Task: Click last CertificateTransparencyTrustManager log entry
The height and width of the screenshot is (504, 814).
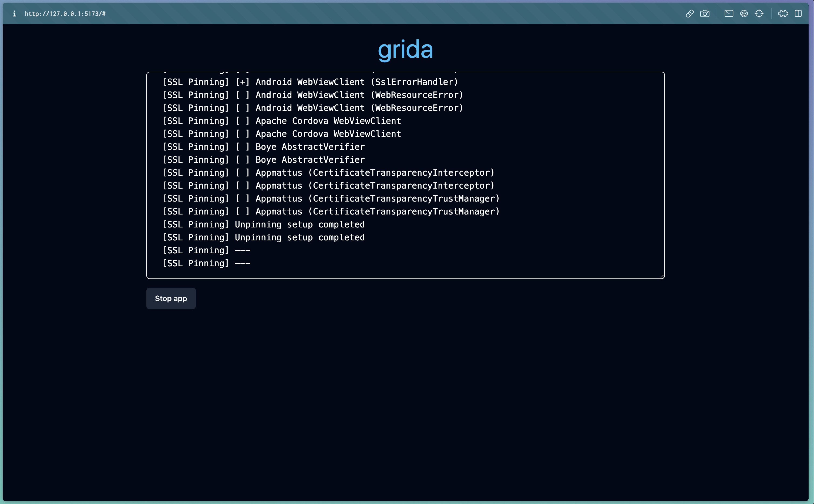Action: (x=331, y=212)
